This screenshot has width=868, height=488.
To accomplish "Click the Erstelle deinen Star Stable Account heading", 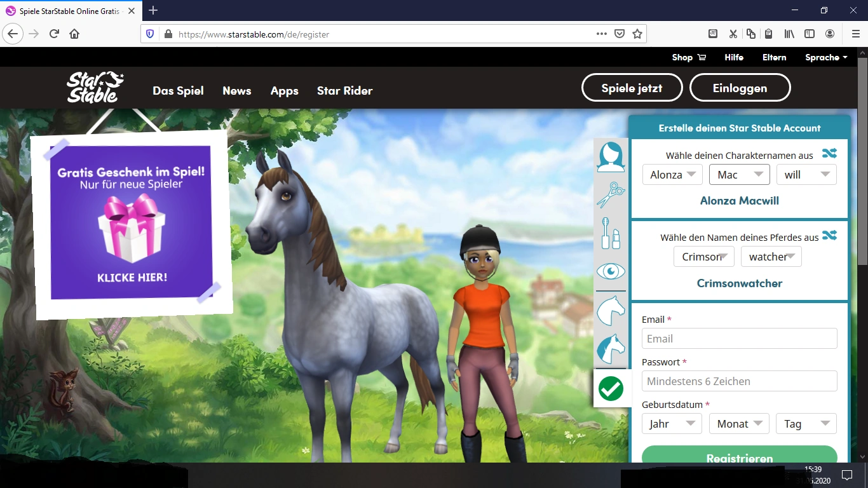I will tap(740, 128).
